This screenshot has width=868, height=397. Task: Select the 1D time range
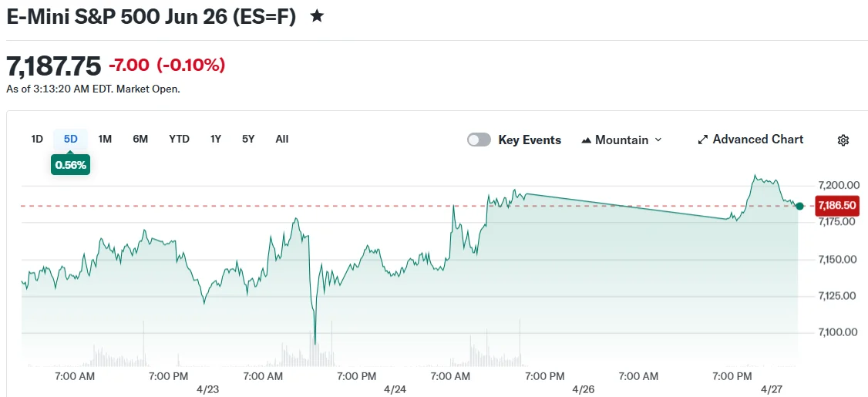(x=37, y=139)
